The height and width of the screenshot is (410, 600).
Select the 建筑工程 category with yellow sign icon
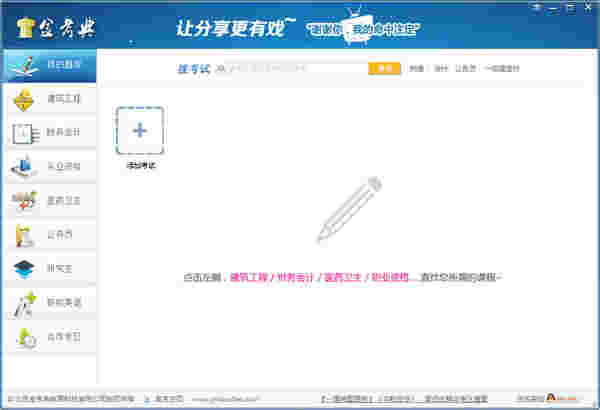(51, 99)
